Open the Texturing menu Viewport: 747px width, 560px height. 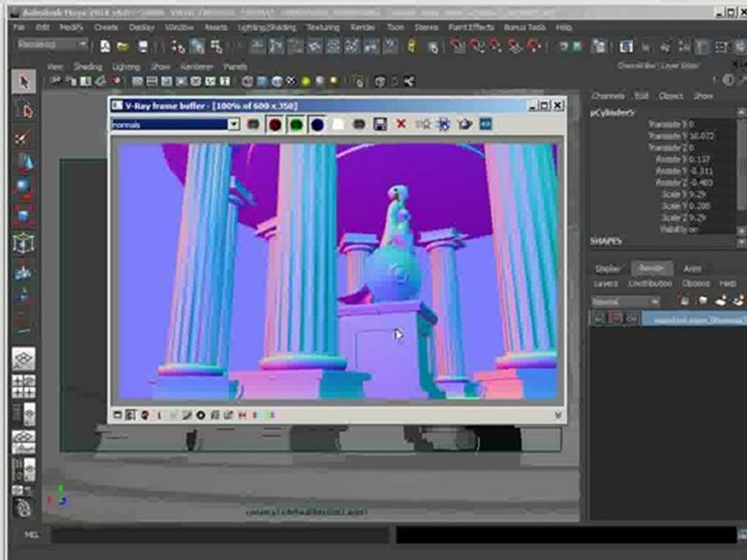322,28
